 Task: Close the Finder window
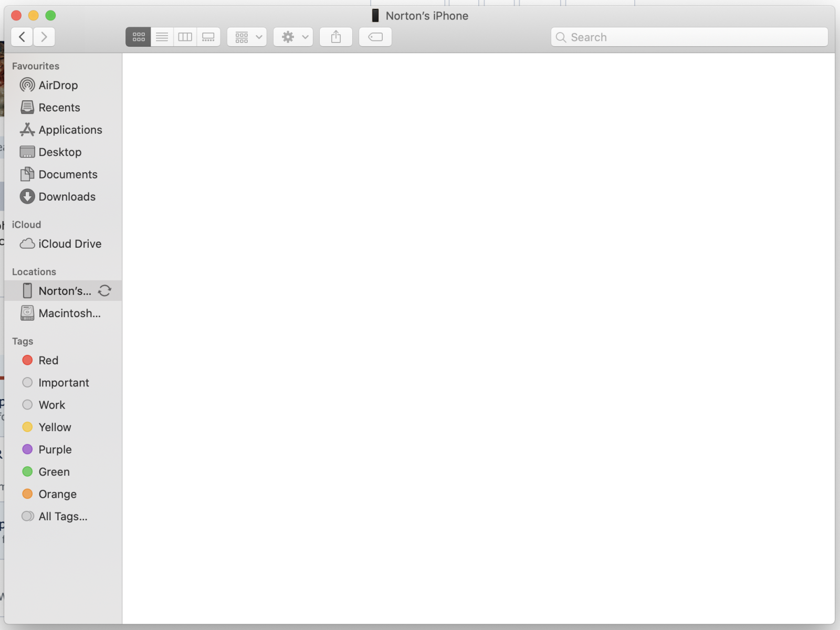click(16, 16)
